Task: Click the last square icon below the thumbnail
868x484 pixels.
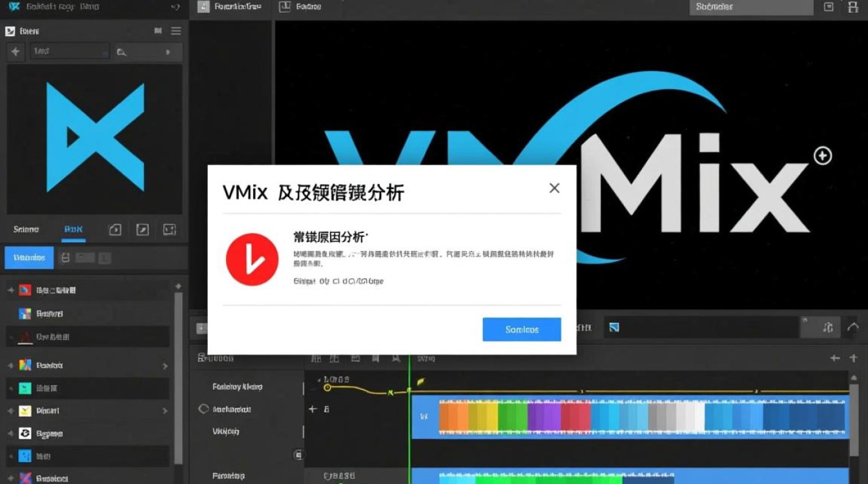Action: [169, 229]
